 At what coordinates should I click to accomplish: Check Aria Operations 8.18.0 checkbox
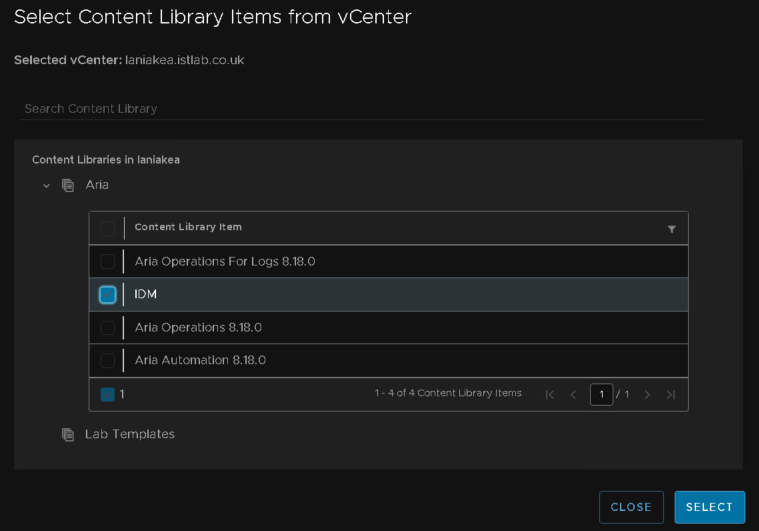107,328
